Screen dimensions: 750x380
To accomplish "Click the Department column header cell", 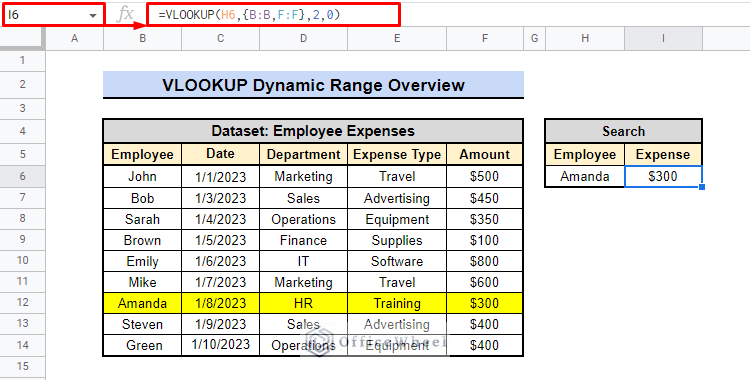I will [x=304, y=154].
